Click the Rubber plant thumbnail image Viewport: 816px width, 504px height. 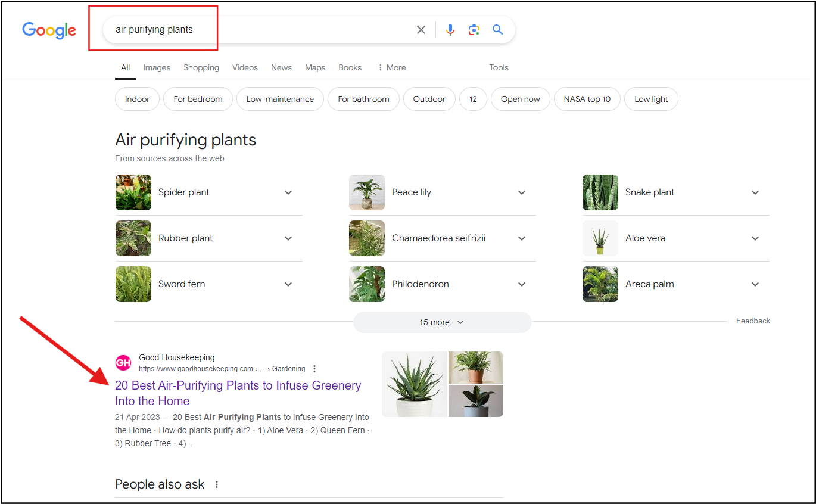point(133,238)
